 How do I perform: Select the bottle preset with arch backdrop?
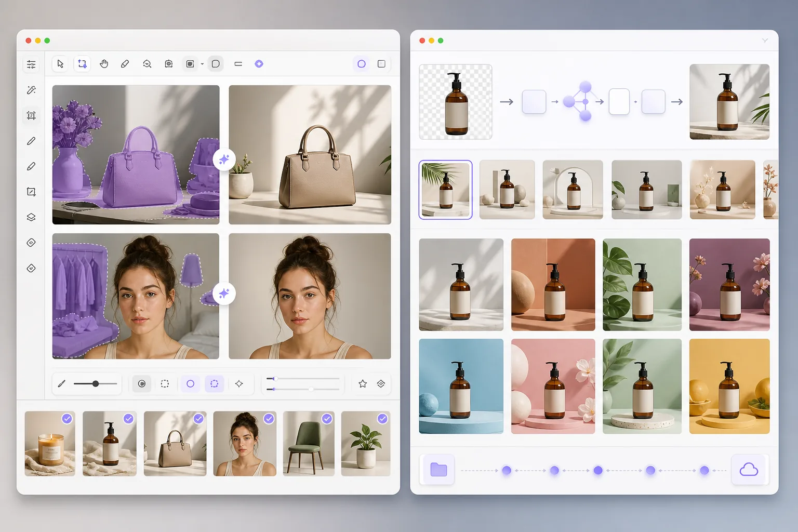pyautogui.click(x=573, y=190)
